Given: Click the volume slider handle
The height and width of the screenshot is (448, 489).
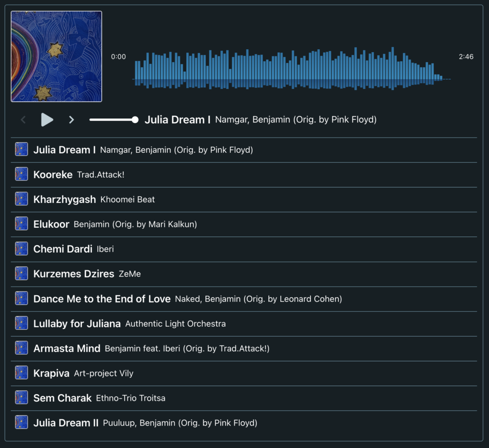Looking at the screenshot, I should (135, 120).
